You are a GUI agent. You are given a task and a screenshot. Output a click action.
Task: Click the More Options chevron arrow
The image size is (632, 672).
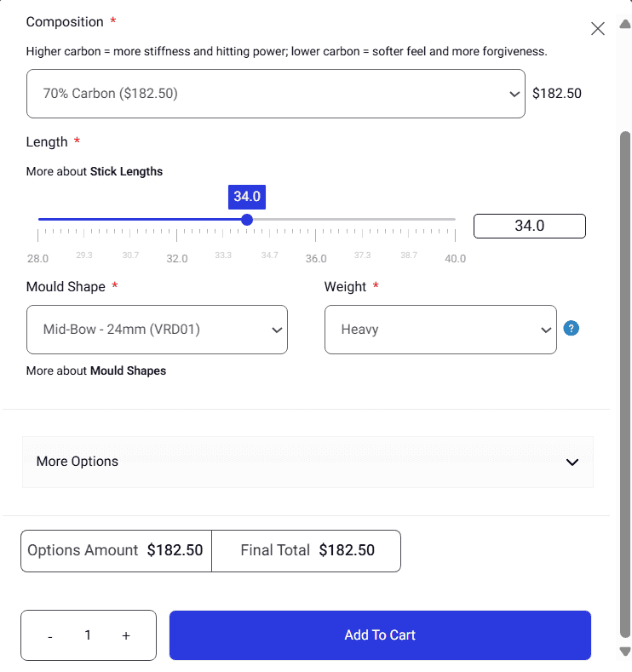[572, 462]
